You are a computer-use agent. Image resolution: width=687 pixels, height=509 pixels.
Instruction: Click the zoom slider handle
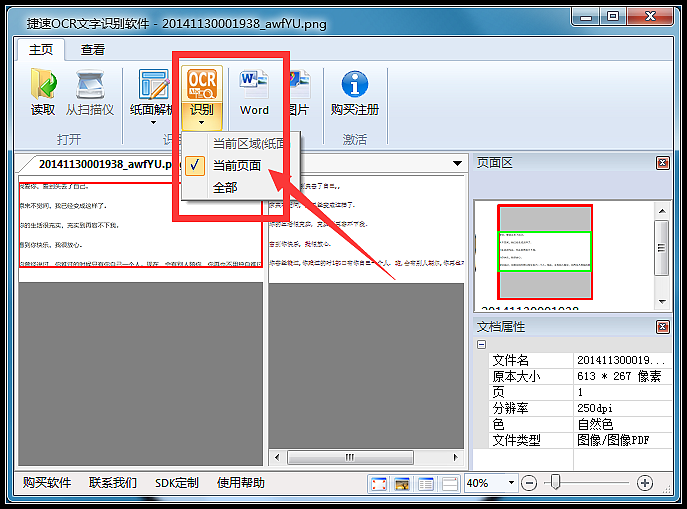pos(555,482)
